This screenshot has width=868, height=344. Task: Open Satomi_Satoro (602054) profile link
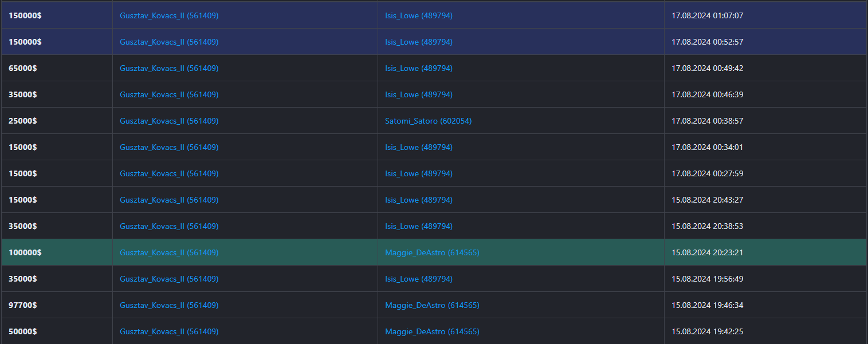pos(428,121)
